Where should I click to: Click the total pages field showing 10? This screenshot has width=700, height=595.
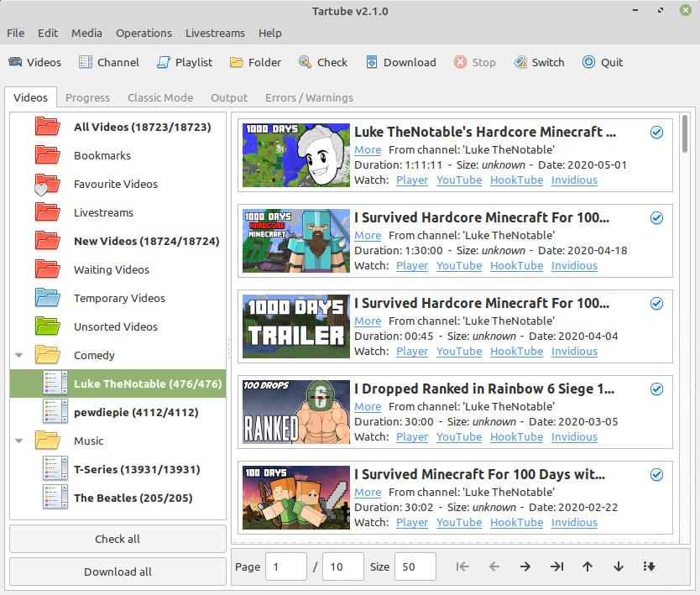(342, 566)
